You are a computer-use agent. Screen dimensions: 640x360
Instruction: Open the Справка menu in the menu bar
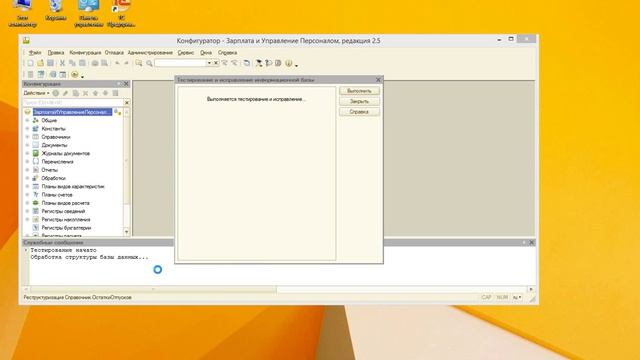click(227, 53)
